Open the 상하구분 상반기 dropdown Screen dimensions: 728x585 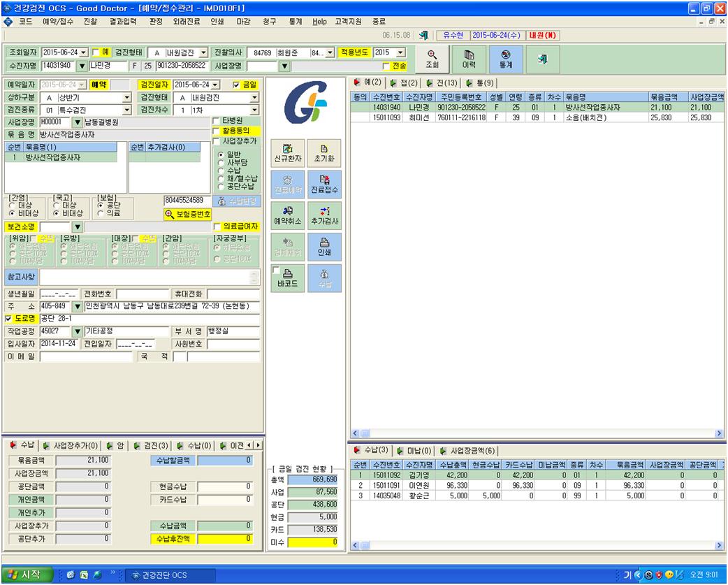(x=126, y=98)
